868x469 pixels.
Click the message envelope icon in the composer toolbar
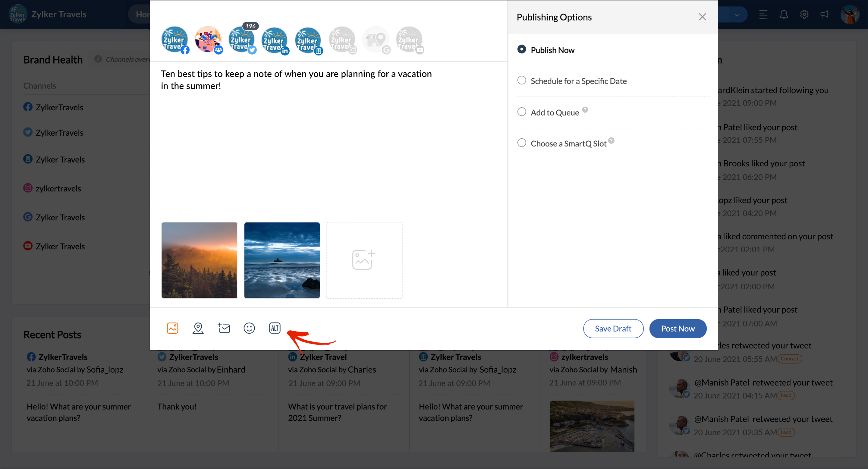tap(224, 328)
